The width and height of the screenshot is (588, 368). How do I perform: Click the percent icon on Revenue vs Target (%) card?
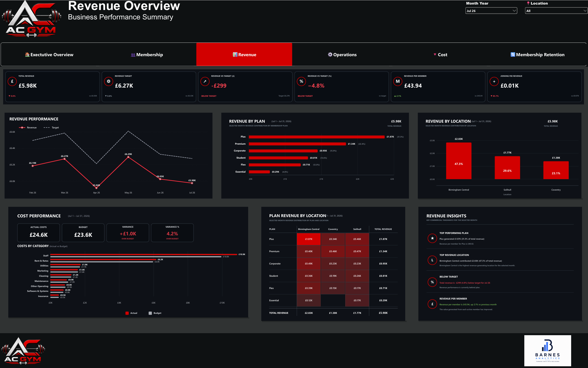click(301, 81)
